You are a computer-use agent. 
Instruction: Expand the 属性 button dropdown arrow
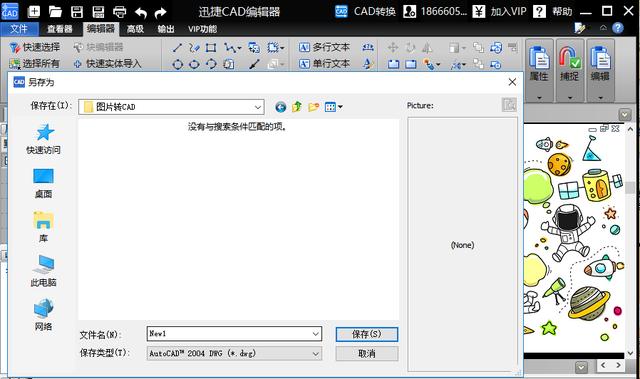tap(539, 98)
